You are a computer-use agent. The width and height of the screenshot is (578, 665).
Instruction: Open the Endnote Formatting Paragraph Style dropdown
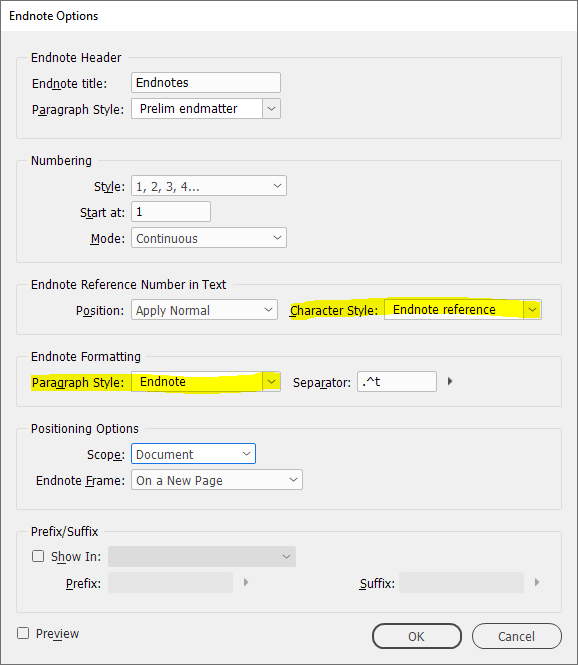[206, 382]
